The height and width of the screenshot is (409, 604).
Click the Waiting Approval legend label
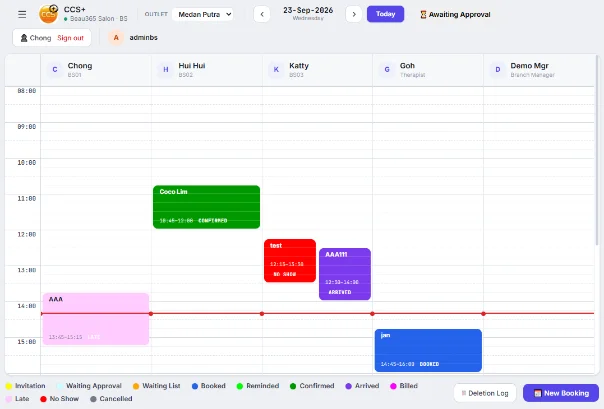click(x=94, y=386)
